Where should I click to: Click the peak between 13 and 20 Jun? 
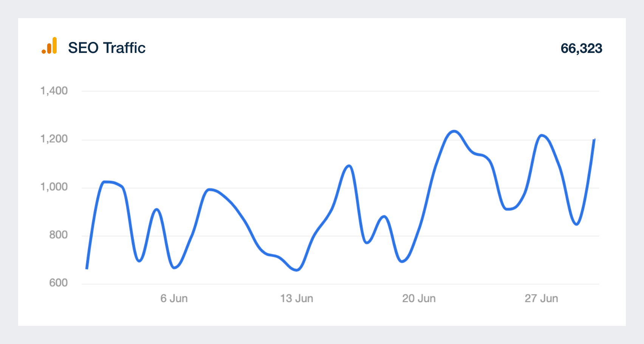[349, 166]
